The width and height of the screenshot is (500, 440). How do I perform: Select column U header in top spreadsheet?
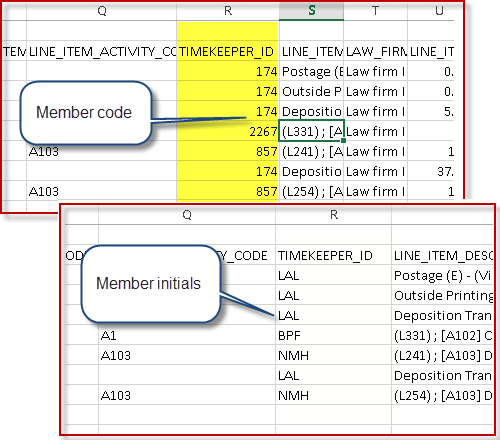click(431, 11)
